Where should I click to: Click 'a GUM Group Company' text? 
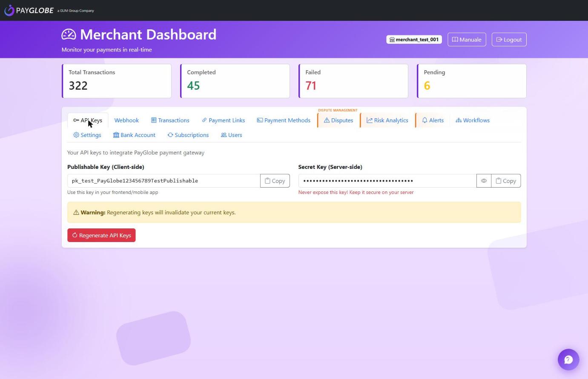pyautogui.click(x=76, y=11)
